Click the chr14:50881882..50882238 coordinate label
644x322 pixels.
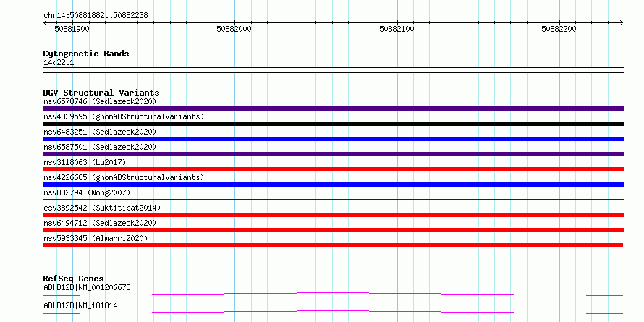(96, 16)
